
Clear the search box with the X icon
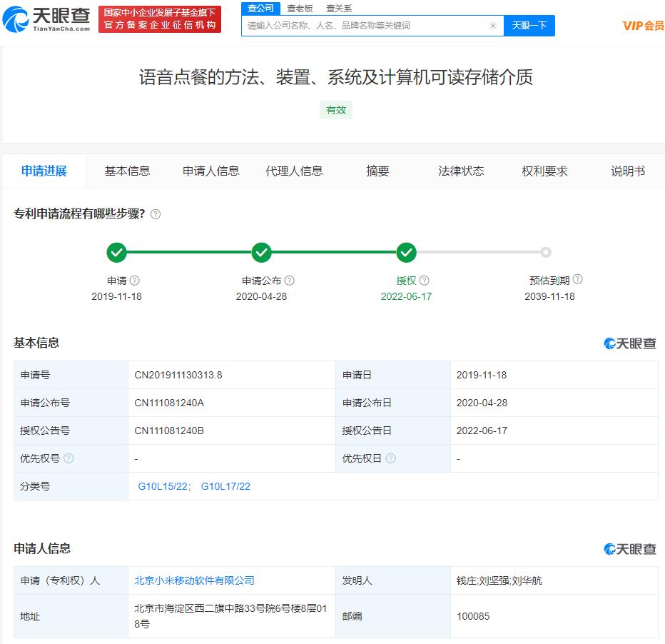(x=493, y=26)
